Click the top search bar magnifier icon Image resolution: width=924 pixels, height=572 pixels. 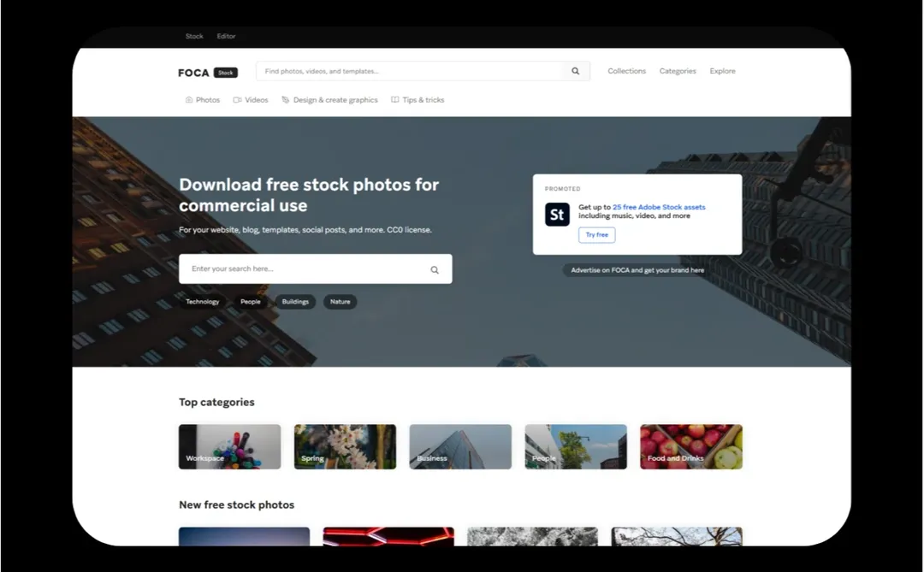[575, 71]
